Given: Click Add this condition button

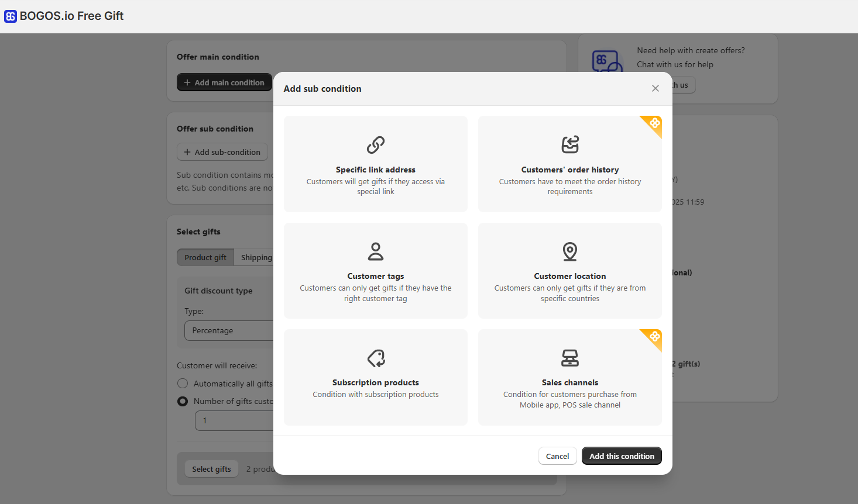Looking at the screenshot, I should click(622, 456).
